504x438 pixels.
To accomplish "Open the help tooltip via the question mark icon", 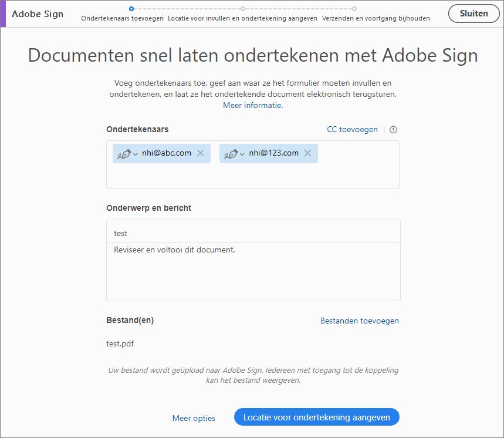I will (x=392, y=129).
